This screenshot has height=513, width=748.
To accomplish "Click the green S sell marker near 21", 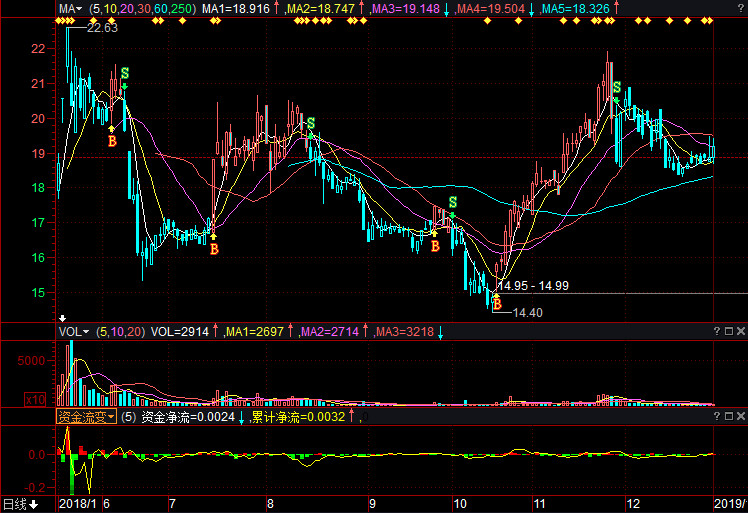I will 125,73.
